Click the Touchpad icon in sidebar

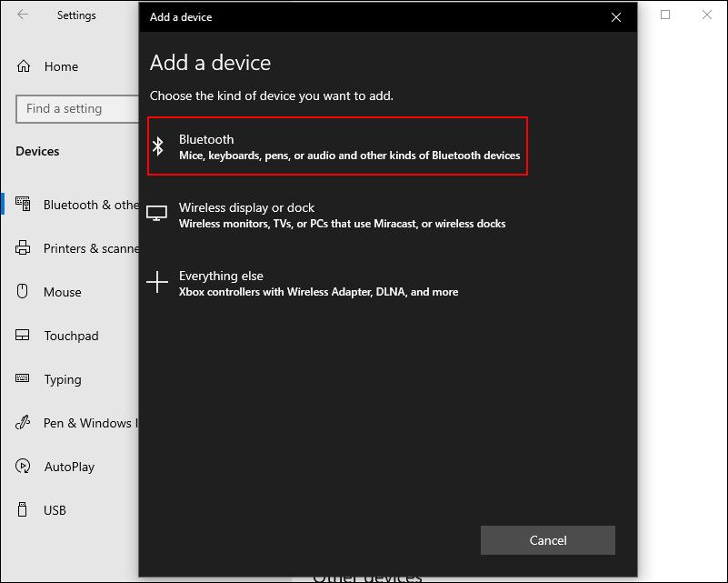[24, 336]
